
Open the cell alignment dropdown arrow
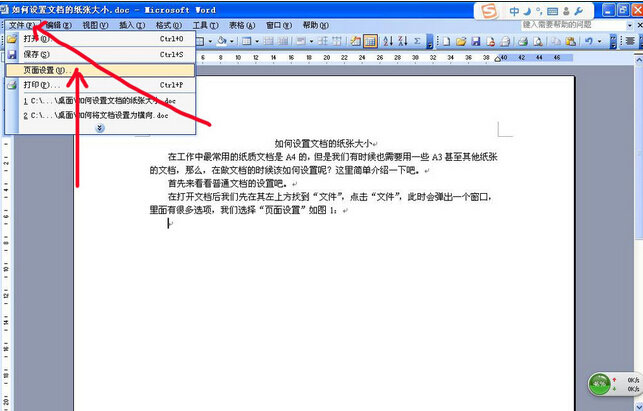311,41
